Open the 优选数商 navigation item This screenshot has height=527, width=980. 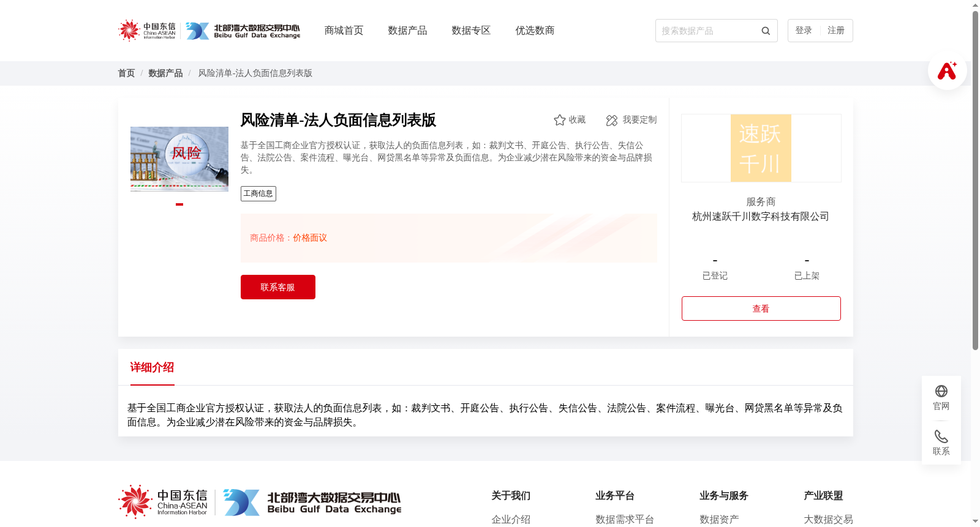point(535,31)
